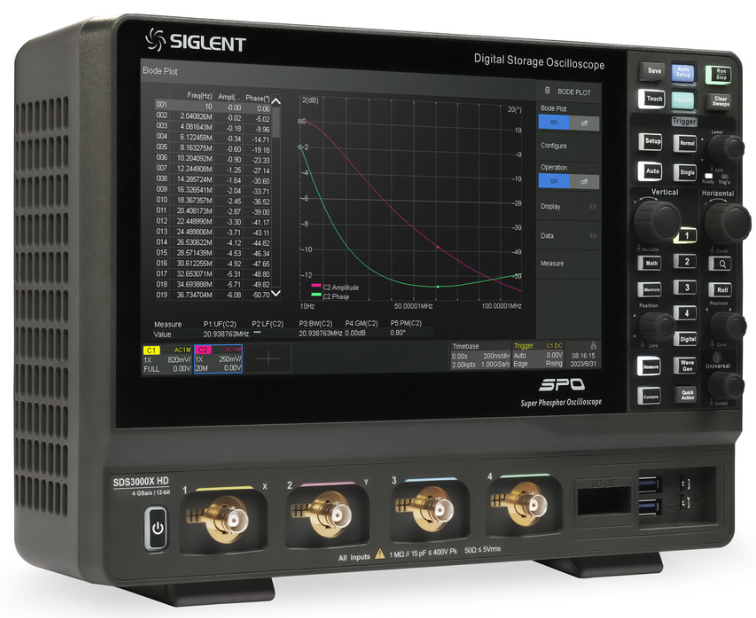This screenshot has width=756, height=618.
Task: Click the date and time display
Action: tap(584, 360)
